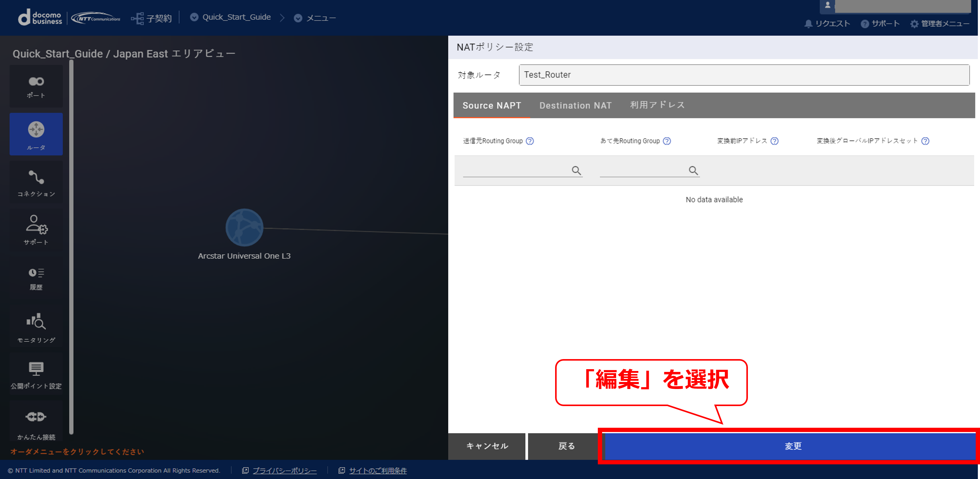Open 管理者メニュー settings in the header
Screen dimensions: 980x479
point(940,23)
